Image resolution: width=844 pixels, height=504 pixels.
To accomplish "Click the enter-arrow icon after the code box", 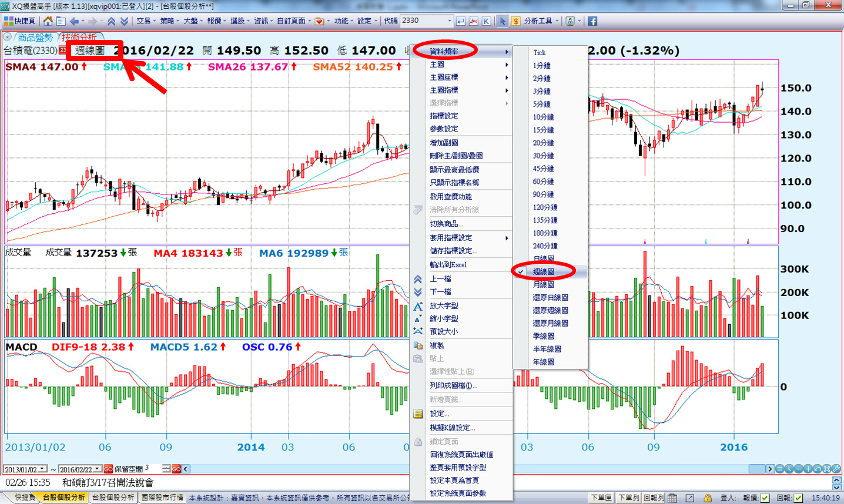I will point(461,21).
